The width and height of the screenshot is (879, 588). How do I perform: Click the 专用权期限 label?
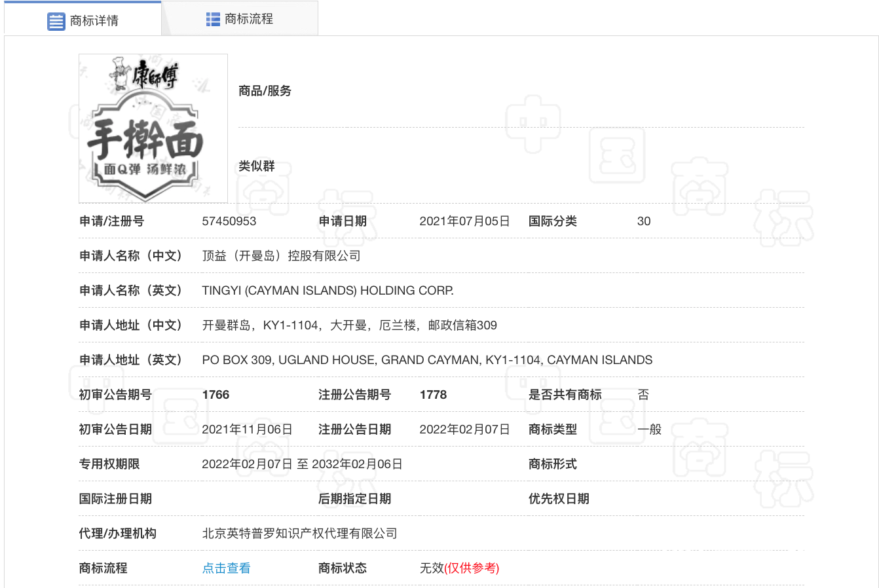click(x=109, y=464)
